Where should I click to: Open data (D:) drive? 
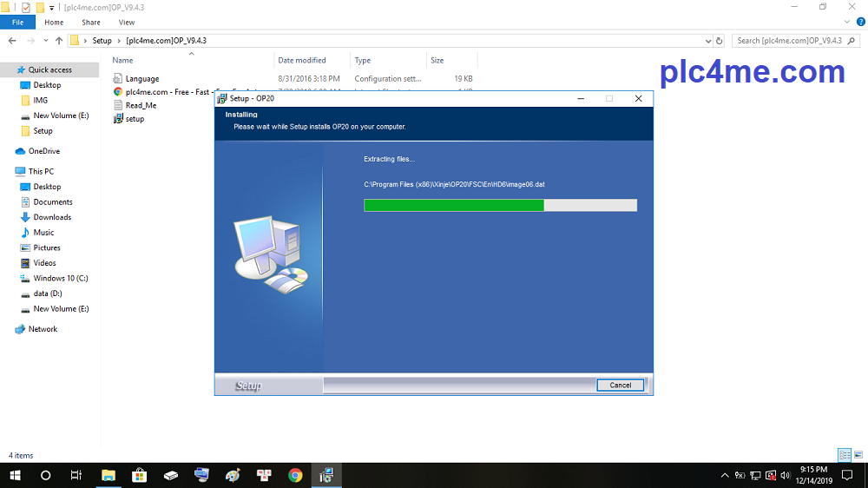(48, 293)
